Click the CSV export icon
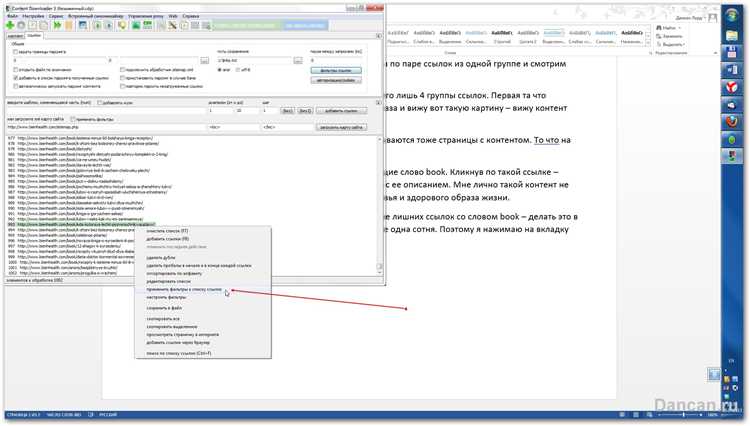Viewport: 750px width, 426px height. (147, 25)
